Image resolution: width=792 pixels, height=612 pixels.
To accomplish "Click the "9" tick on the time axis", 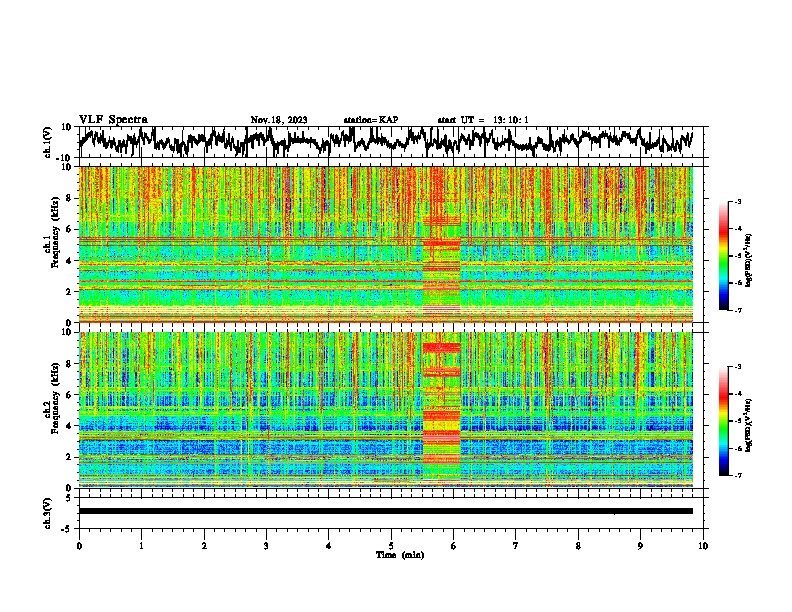I will [x=640, y=546].
